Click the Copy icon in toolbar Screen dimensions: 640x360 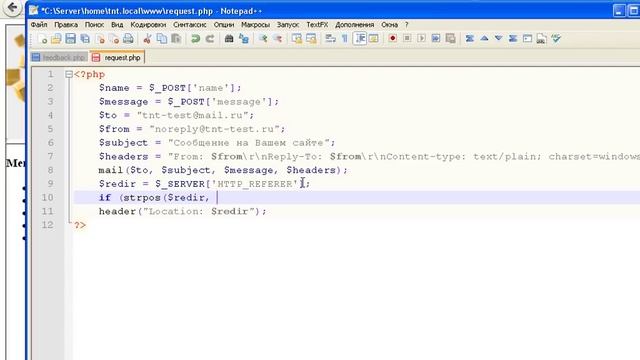point(162,39)
